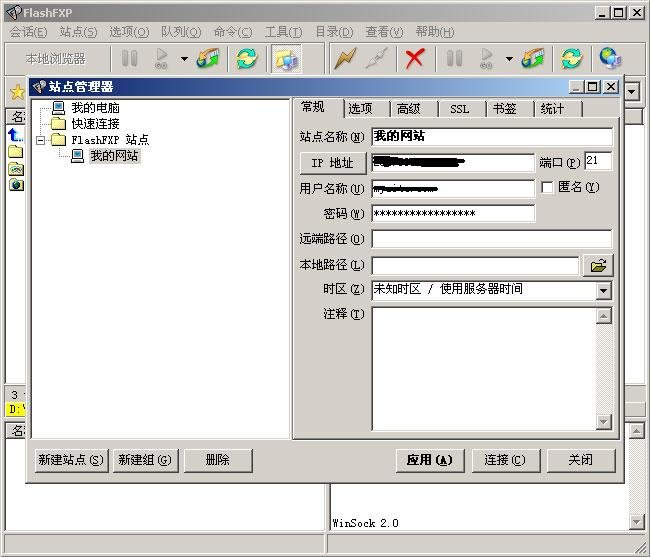Click the lightning connect icon
The width and height of the screenshot is (650, 557).
tap(345, 58)
